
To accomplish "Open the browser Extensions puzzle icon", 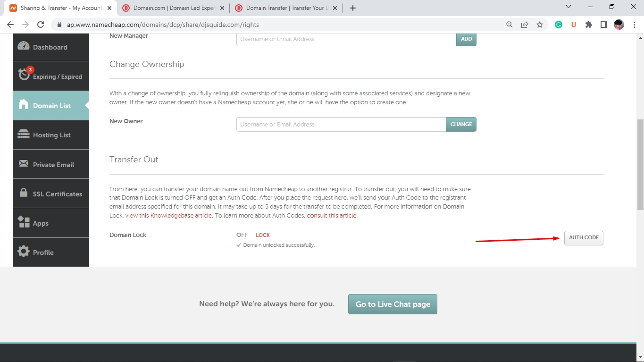I will click(589, 25).
